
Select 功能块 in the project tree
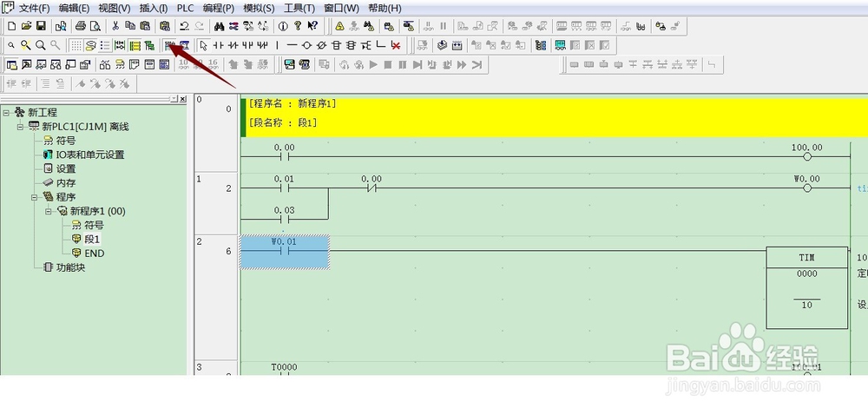(x=71, y=267)
